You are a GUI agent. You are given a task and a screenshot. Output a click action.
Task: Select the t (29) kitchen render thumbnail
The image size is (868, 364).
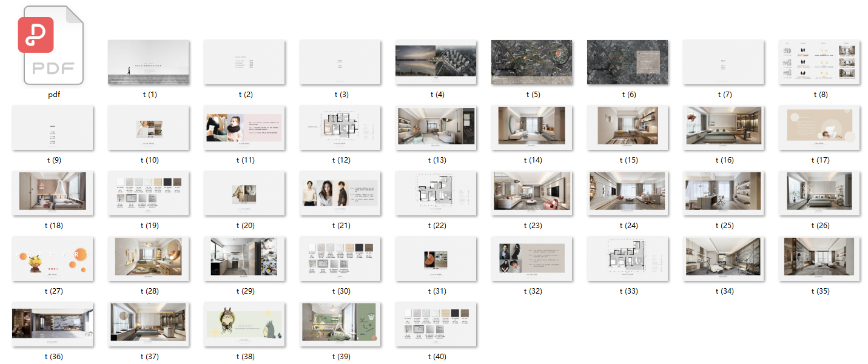pos(244,259)
